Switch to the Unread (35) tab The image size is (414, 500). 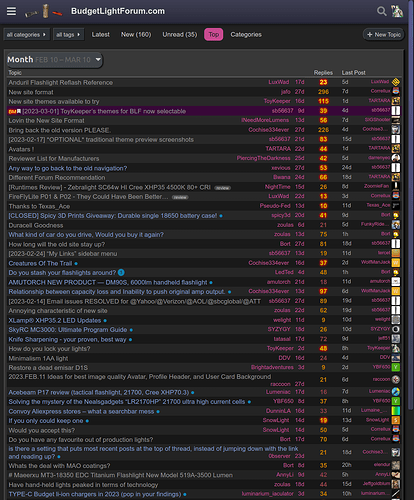[x=180, y=35]
